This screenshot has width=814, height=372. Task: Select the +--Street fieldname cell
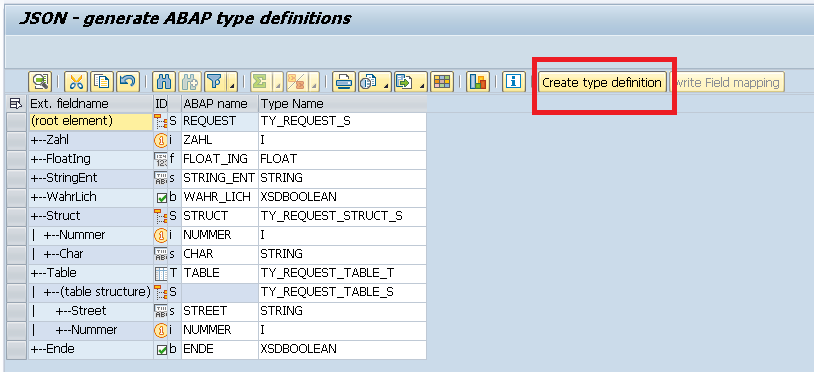90,311
